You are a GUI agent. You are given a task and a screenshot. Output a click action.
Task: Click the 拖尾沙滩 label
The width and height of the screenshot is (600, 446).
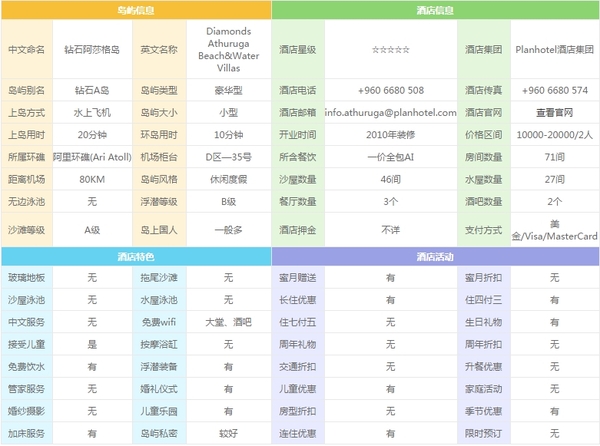(x=159, y=277)
